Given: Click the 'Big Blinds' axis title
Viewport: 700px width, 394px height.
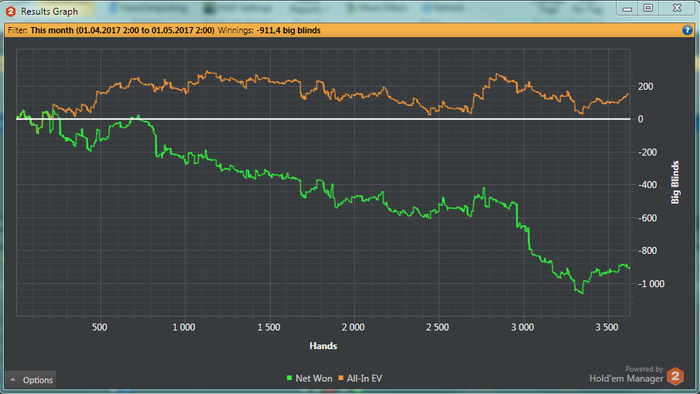Looking at the screenshot, I should click(675, 182).
